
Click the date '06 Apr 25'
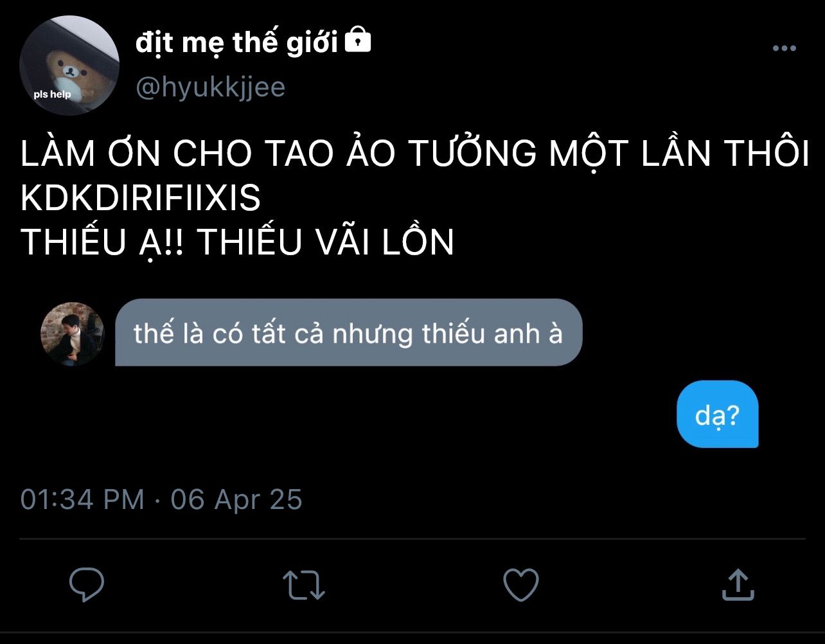[x=236, y=499]
